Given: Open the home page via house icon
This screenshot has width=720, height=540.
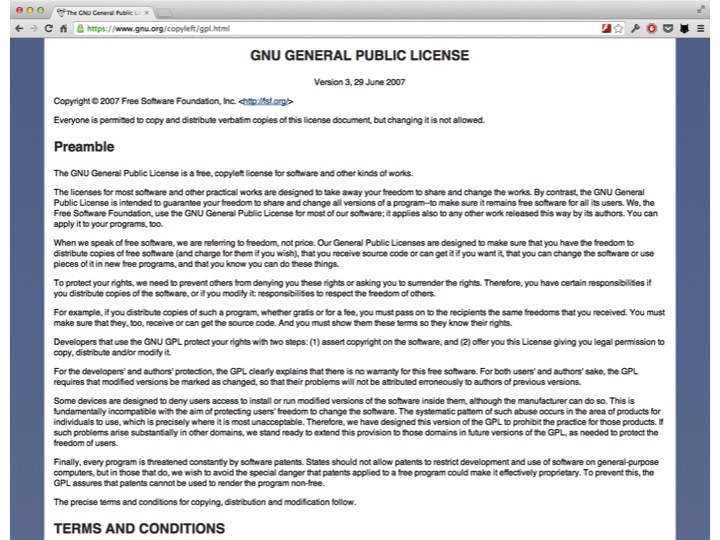Looking at the screenshot, I should 63,28.
